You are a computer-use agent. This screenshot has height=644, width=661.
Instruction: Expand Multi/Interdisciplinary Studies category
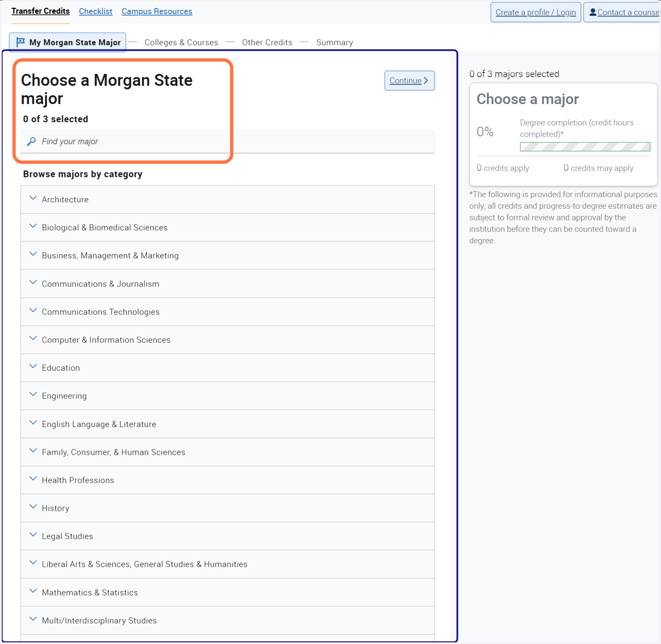(x=227, y=621)
